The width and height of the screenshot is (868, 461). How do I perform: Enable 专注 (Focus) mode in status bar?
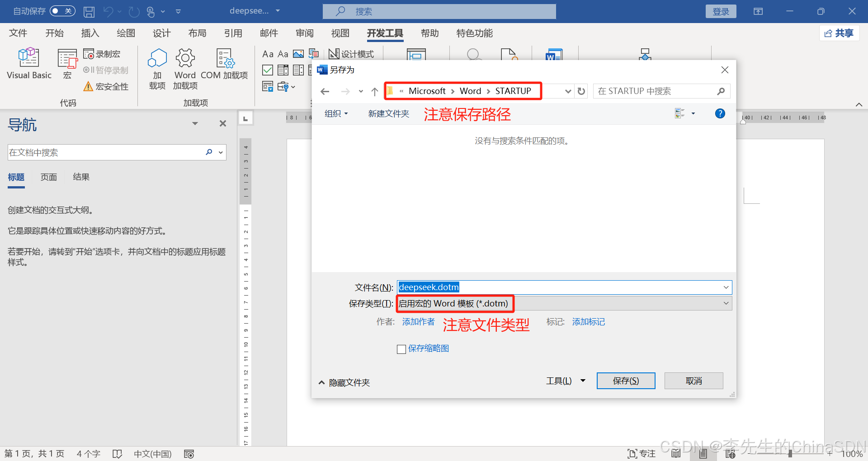(642, 454)
